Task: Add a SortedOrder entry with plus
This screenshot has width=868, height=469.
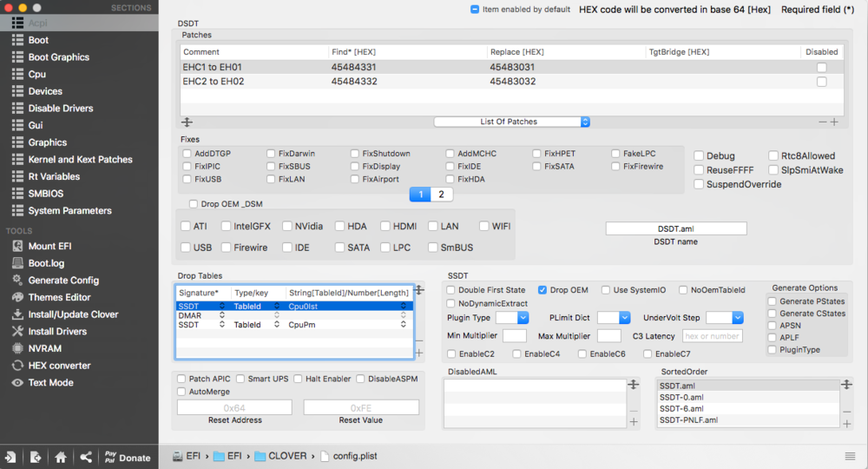Action: [847, 424]
